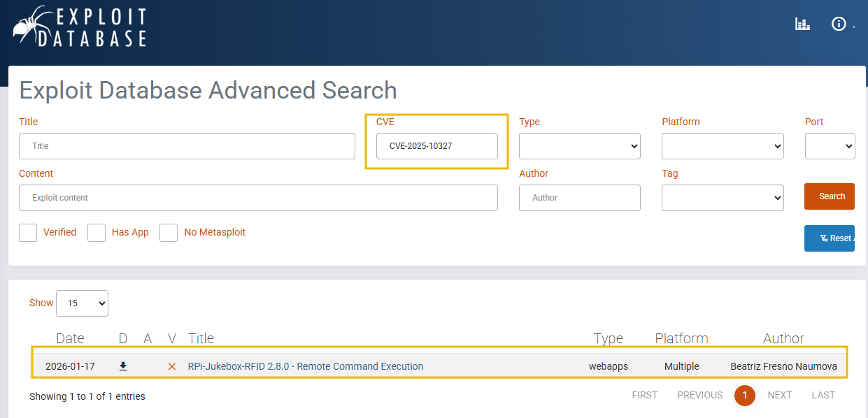Open the RPi-Jukebox-RFID 2.8.0 exploit link

tap(306, 366)
